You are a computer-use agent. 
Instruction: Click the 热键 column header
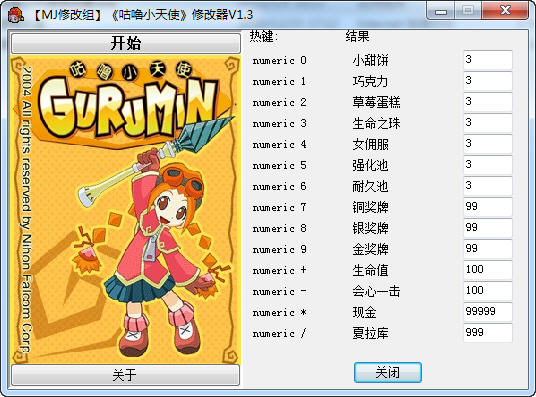point(263,36)
